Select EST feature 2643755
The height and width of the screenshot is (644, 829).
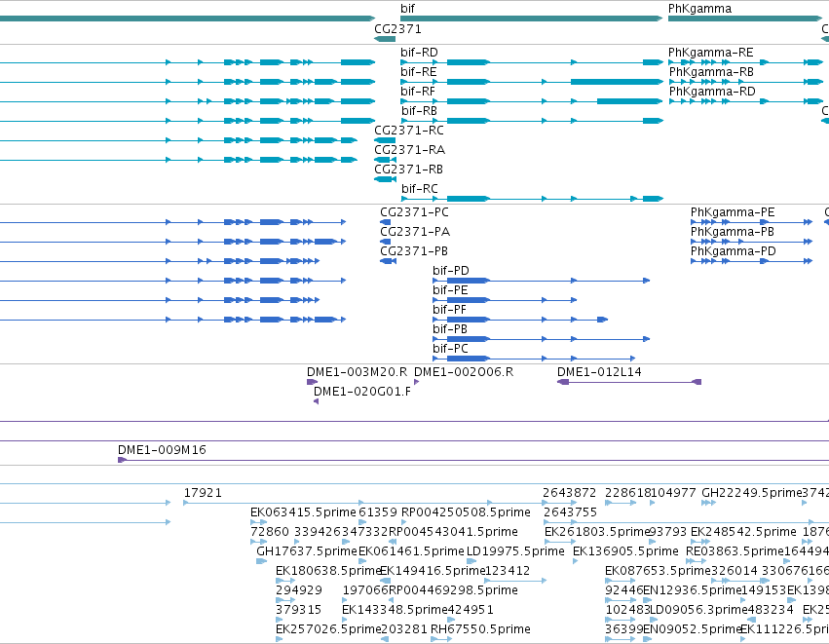[x=570, y=512]
